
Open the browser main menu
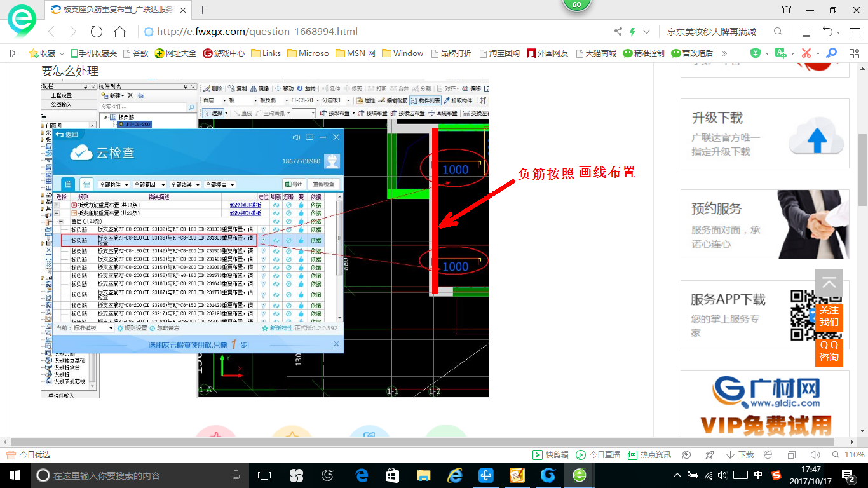[853, 32]
